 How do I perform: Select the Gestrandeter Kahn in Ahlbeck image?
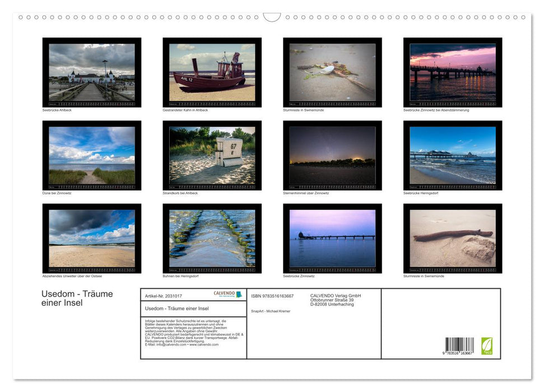(x=212, y=72)
